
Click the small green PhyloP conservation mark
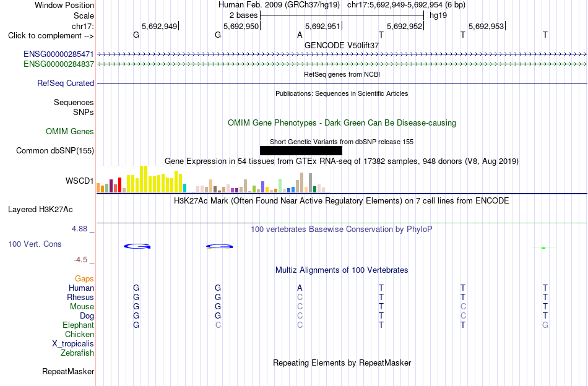[x=543, y=247]
